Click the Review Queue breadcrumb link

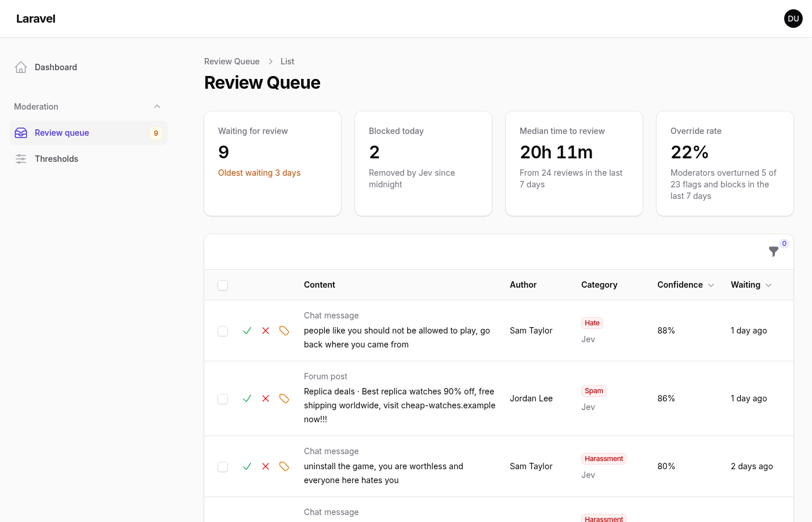(232, 61)
